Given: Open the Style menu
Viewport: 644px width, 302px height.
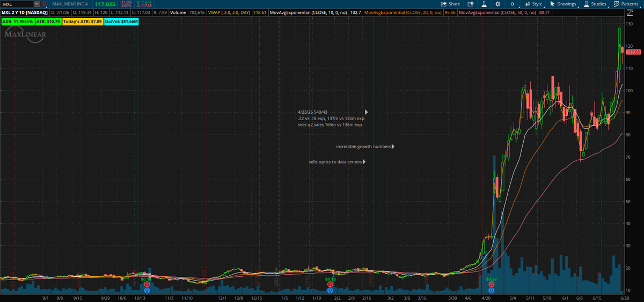Looking at the screenshot, I should point(534,4).
